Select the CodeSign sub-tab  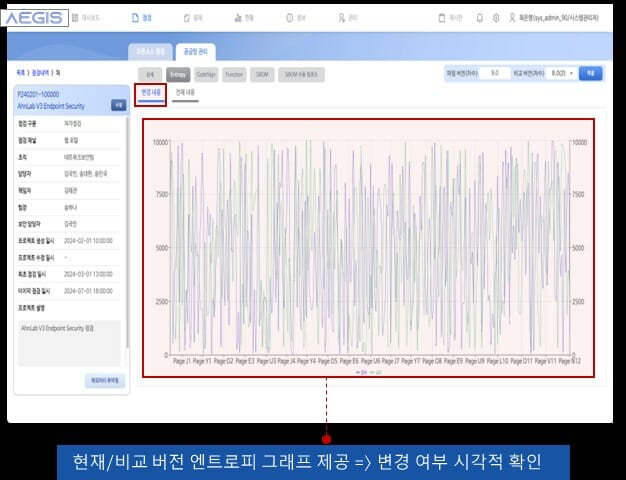coord(206,73)
